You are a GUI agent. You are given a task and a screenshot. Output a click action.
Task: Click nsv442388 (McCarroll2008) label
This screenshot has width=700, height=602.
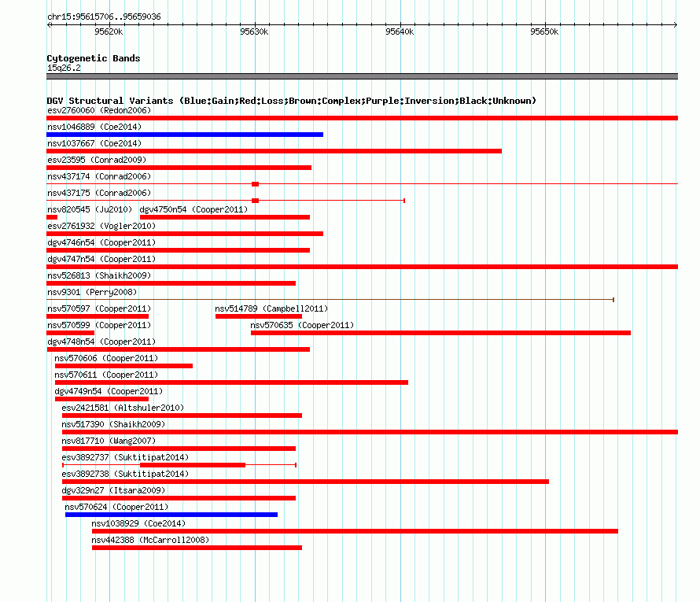click(x=150, y=540)
